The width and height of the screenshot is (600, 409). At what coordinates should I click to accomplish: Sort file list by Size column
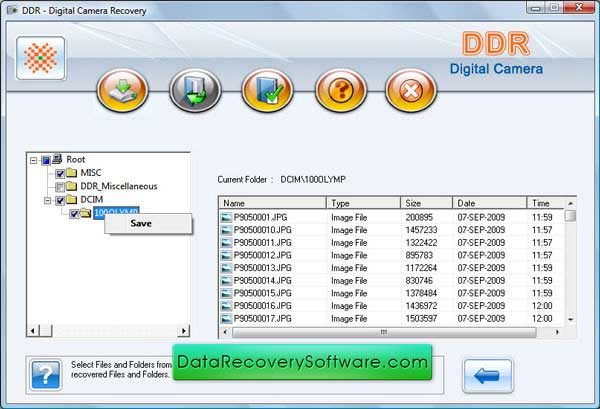426,203
